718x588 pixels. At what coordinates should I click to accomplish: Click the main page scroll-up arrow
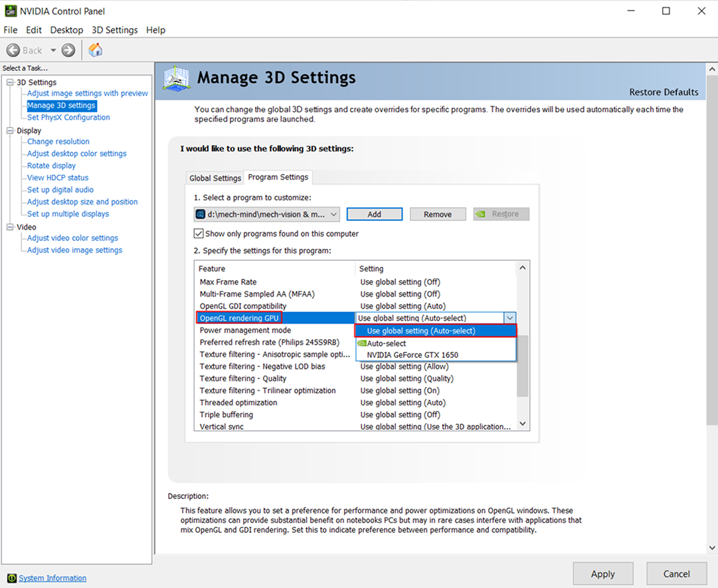pos(712,70)
